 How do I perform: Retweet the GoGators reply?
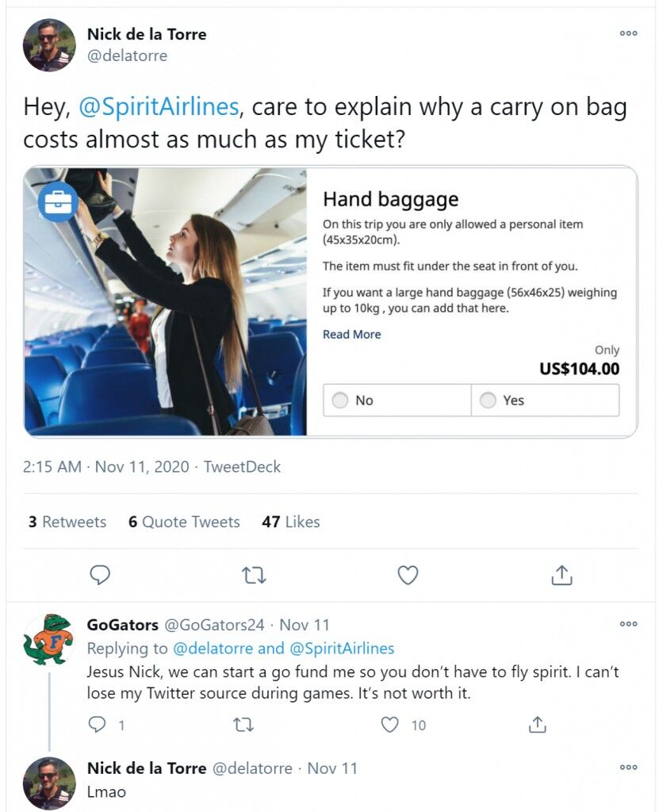click(243, 725)
